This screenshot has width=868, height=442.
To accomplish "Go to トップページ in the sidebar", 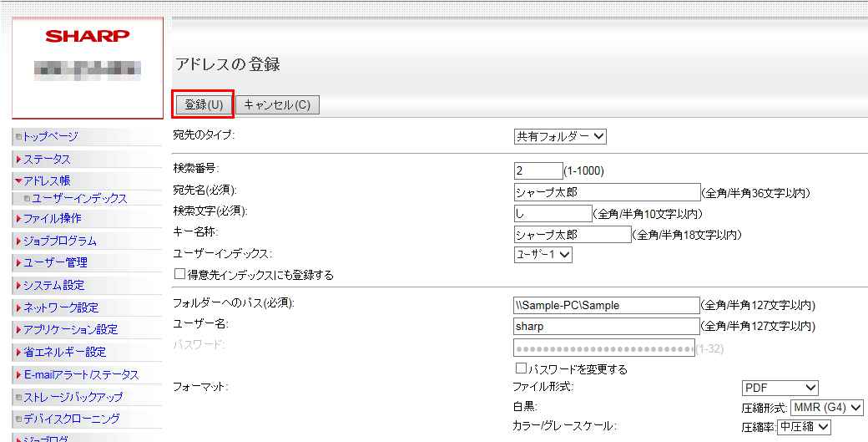I will (50, 136).
